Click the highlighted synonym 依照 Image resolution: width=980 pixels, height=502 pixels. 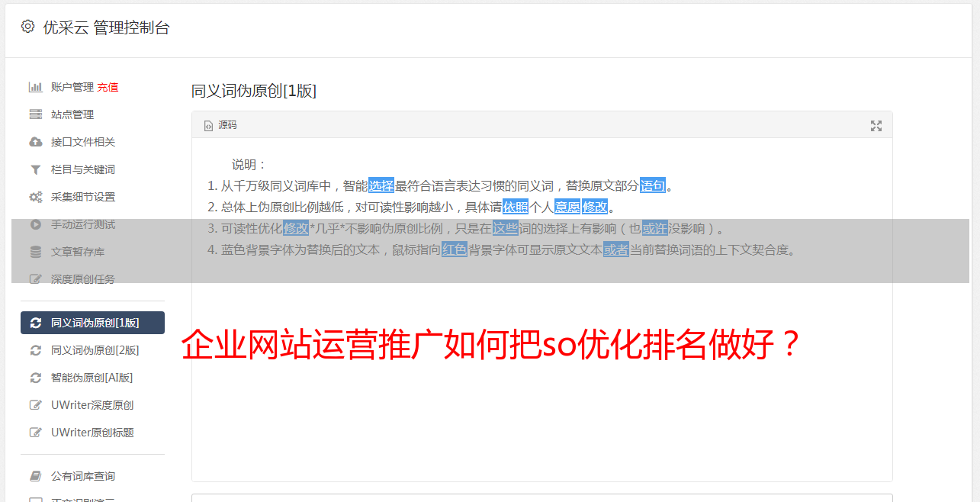point(516,207)
